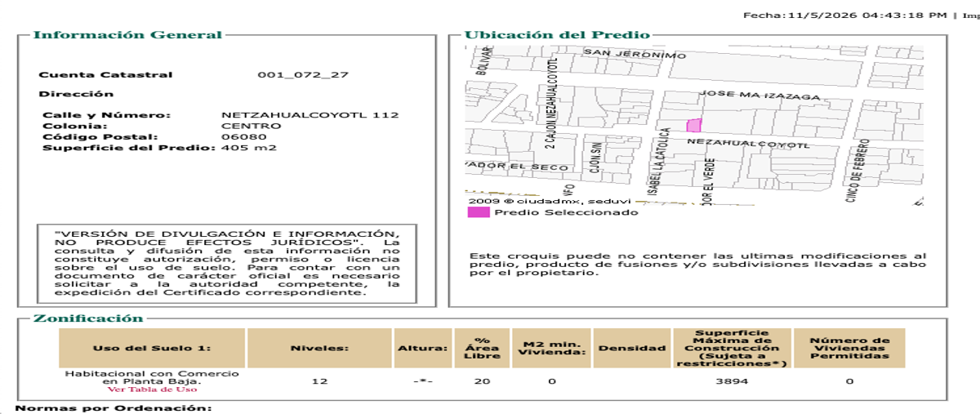The height and width of the screenshot is (414, 980).
Task: Click the JOSE MA IZAZAGA street label
Action: 759,96
